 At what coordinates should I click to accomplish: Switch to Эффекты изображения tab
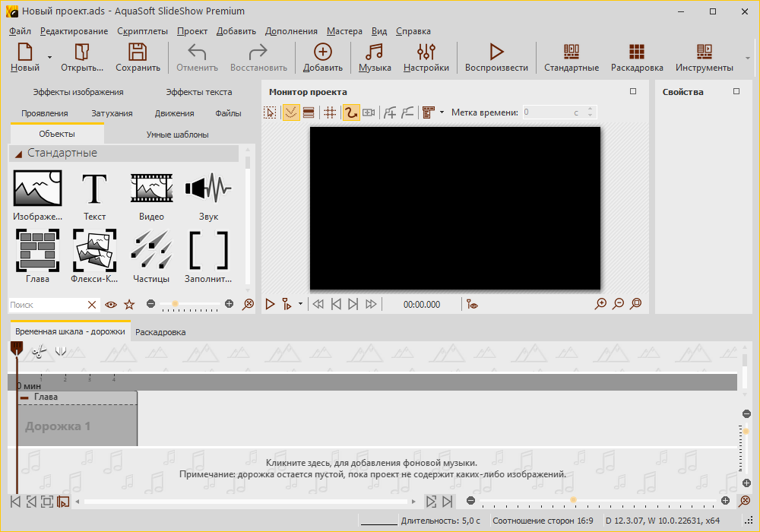78,92
